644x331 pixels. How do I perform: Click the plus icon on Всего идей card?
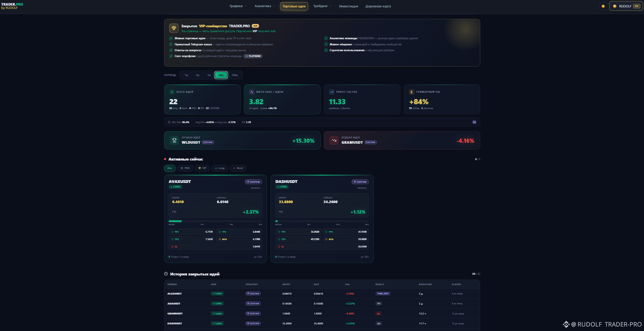coord(172,92)
